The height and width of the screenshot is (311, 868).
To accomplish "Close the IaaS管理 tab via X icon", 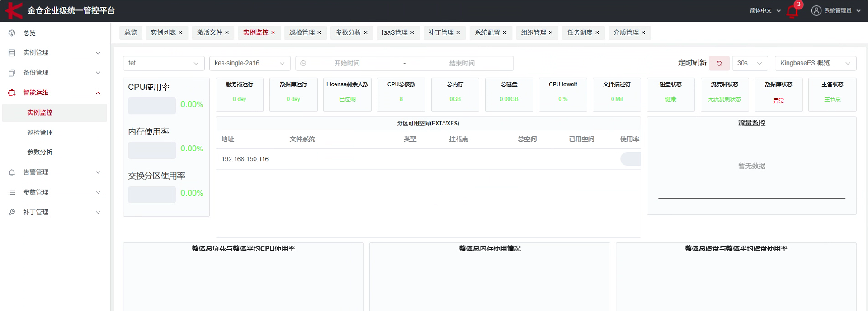I will click(x=412, y=32).
